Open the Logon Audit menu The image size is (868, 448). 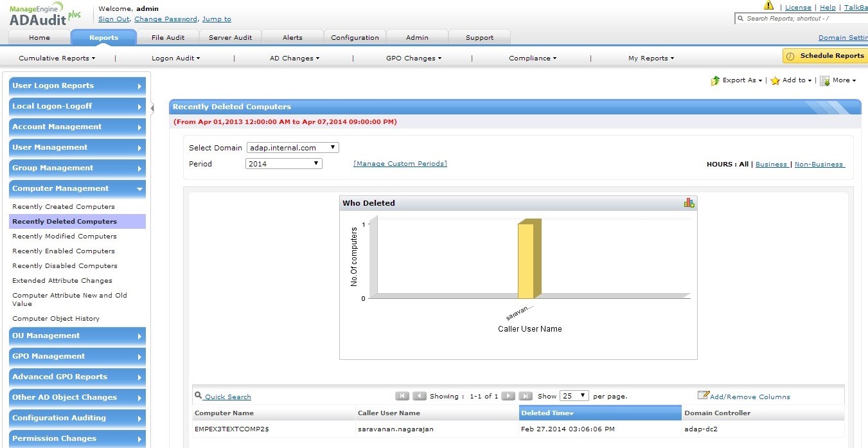pyautogui.click(x=175, y=58)
